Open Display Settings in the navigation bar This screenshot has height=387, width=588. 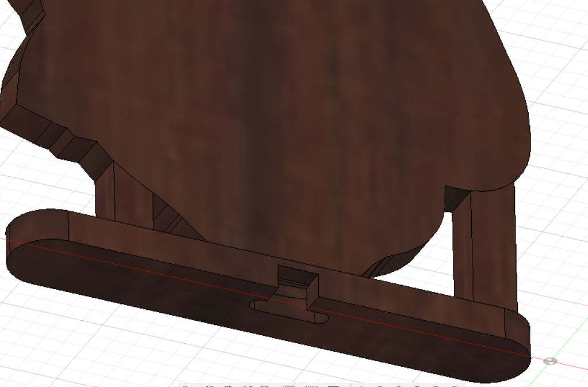pos(289,385)
